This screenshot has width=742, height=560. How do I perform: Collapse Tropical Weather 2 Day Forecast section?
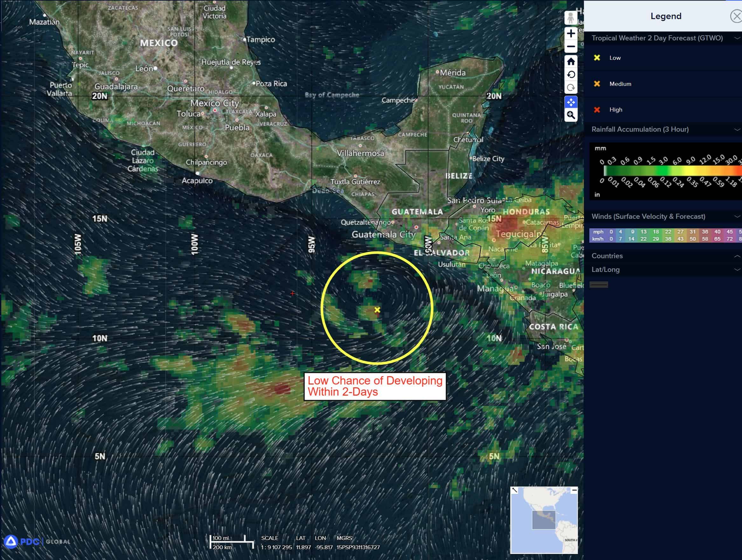coord(737,38)
